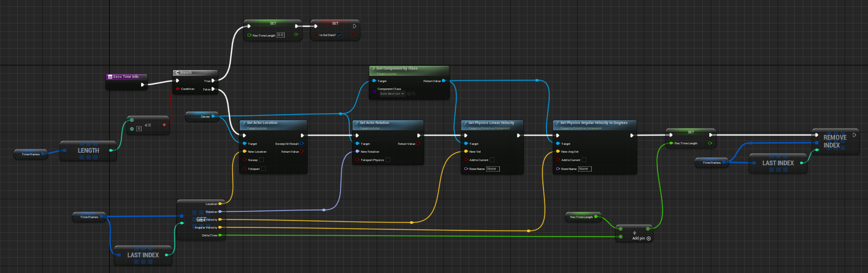Click the Angular Velocity output pin
Screen dimensions: 868x273
(220, 227)
